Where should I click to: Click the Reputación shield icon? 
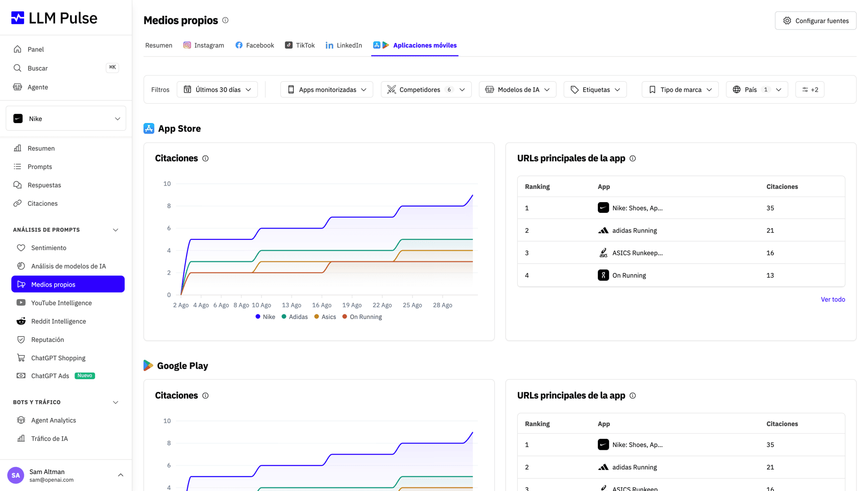point(21,339)
